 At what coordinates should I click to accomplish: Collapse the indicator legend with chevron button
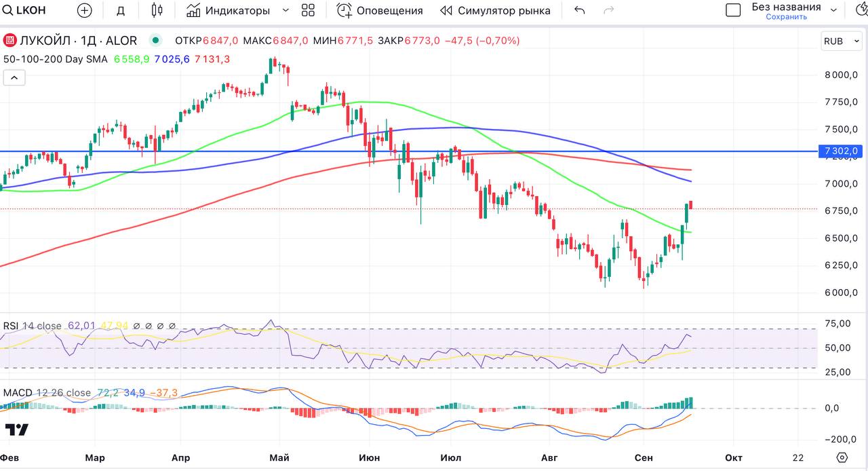[14, 78]
